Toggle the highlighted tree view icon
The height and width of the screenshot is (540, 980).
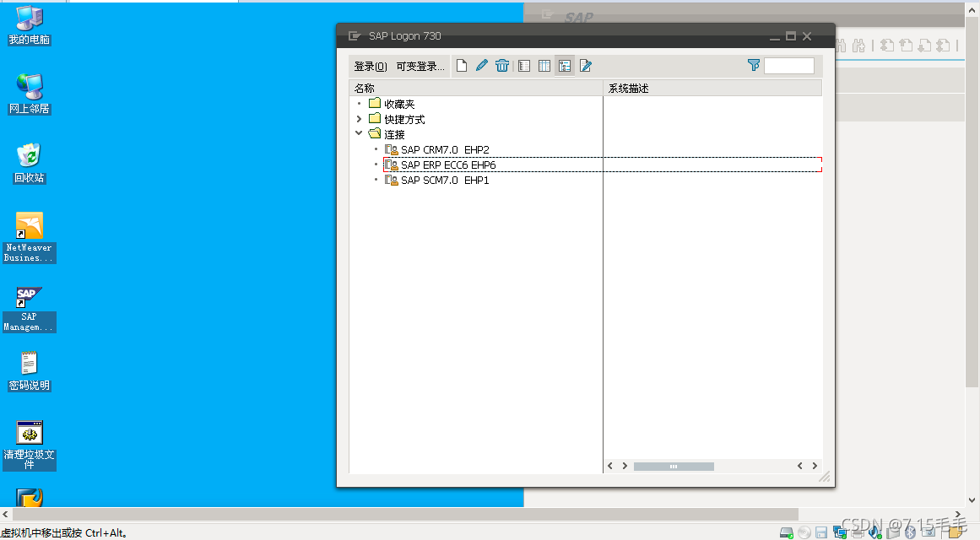coord(565,66)
